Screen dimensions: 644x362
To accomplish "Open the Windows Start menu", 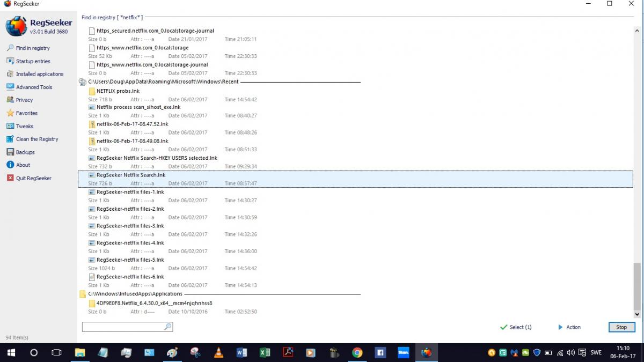I will [11, 352].
